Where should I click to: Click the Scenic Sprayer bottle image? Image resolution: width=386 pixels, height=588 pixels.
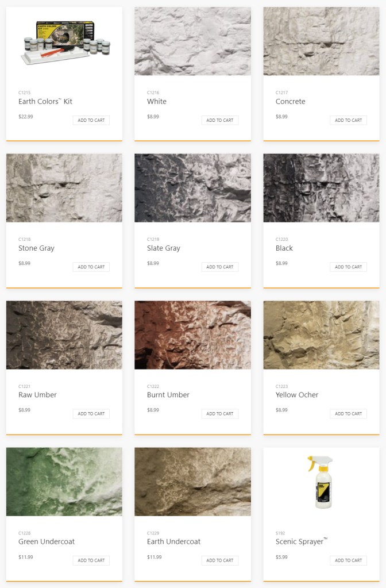click(321, 482)
